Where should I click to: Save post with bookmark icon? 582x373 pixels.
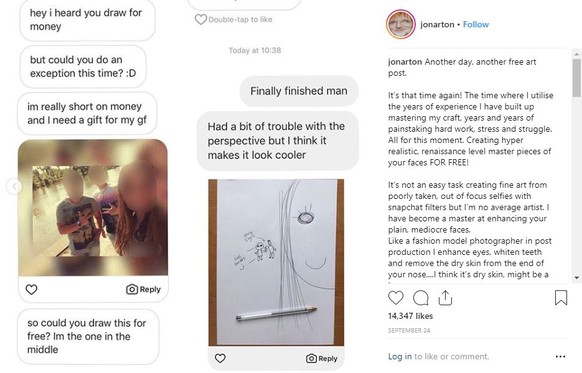pyautogui.click(x=561, y=298)
